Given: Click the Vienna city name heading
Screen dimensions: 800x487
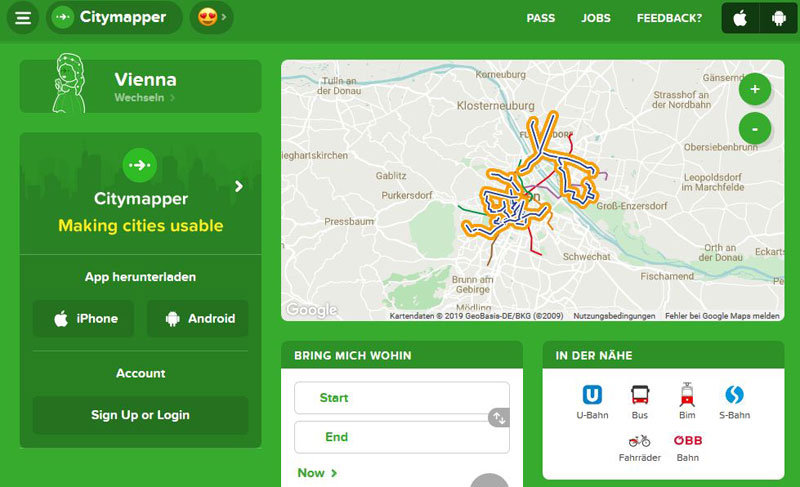Looking at the screenshot, I should click(145, 80).
